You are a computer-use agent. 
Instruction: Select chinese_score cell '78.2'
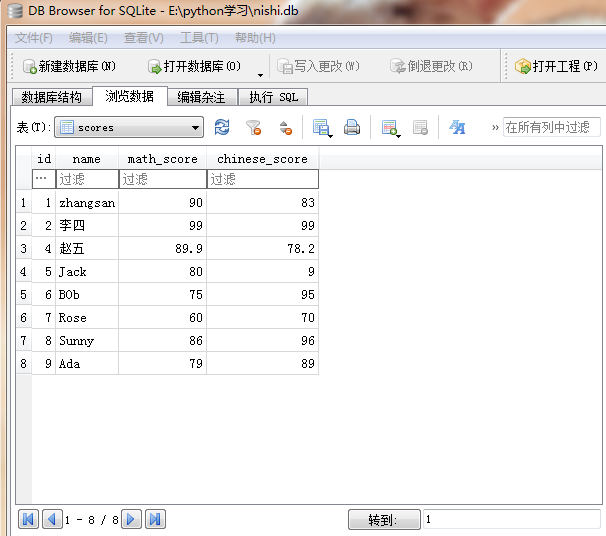(263, 248)
